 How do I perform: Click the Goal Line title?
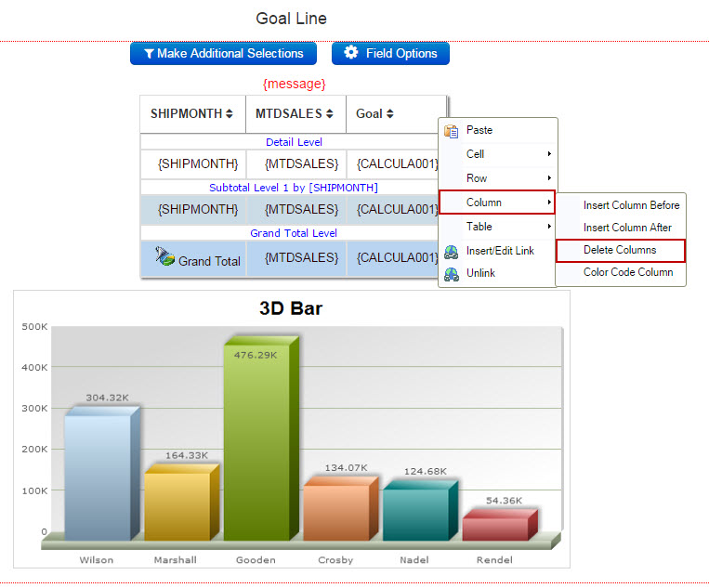click(x=291, y=19)
